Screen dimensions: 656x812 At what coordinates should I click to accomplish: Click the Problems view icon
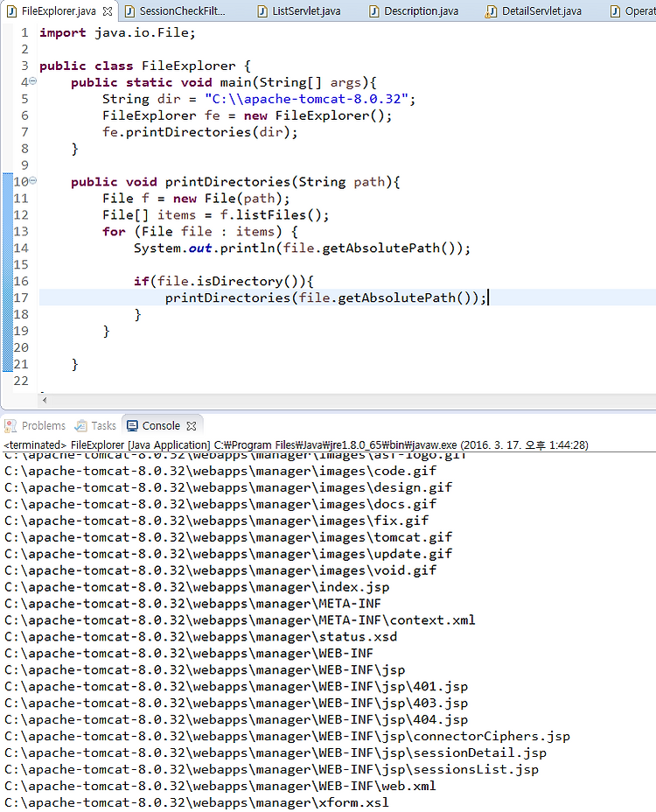(x=10, y=425)
